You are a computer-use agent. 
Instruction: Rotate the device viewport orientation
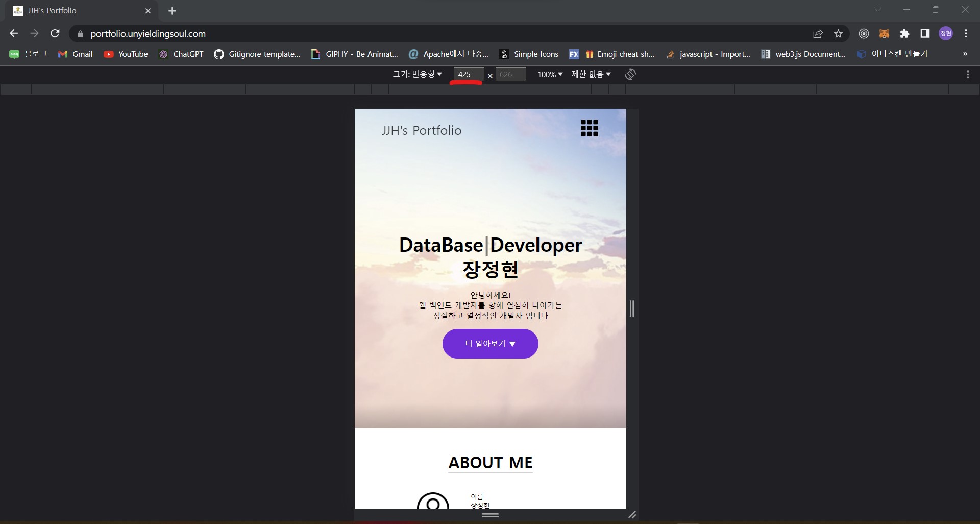click(x=630, y=75)
